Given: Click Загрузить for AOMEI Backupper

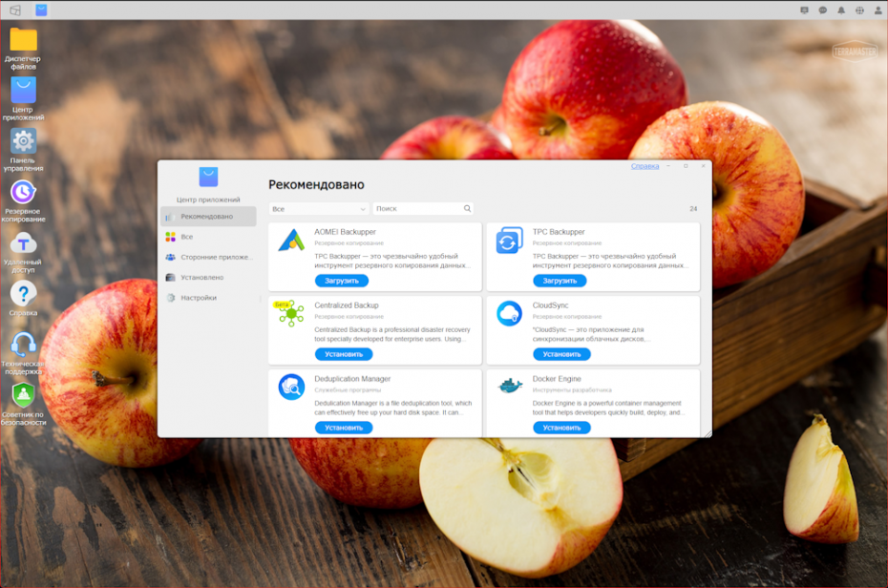Looking at the screenshot, I should pos(342,281).
